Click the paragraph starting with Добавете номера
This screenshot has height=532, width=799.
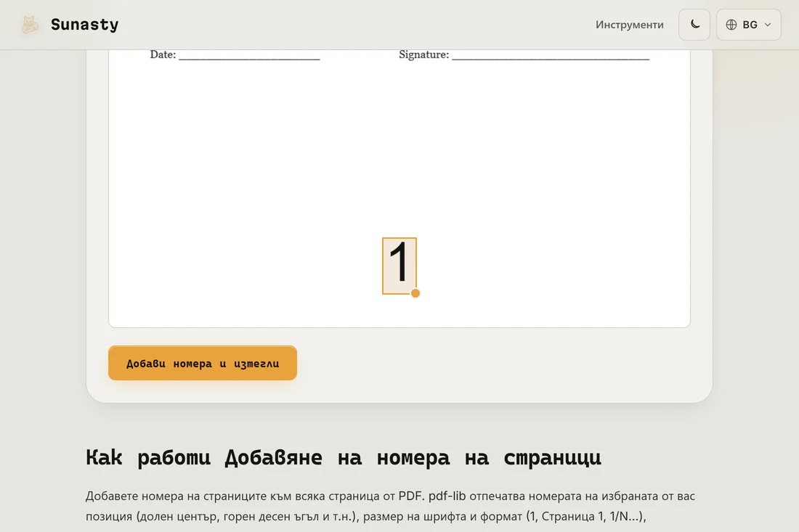point(390,506)
